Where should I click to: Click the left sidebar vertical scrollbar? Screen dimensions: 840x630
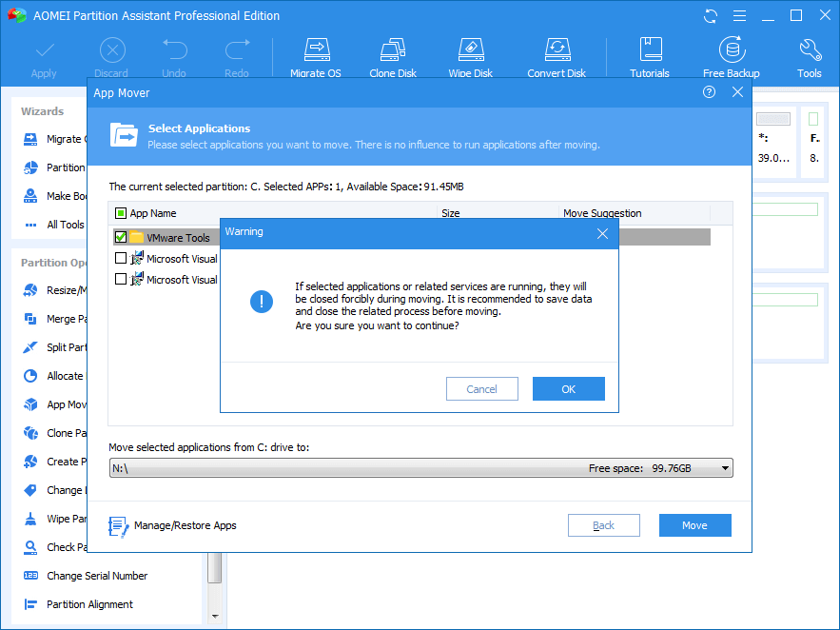coord(215,566)
